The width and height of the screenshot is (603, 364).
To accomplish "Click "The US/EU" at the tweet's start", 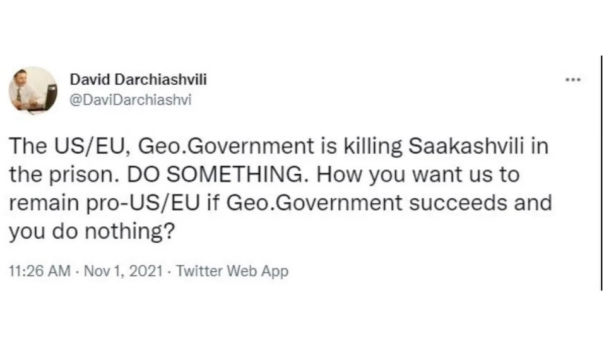I will click(x=67, y=146).
